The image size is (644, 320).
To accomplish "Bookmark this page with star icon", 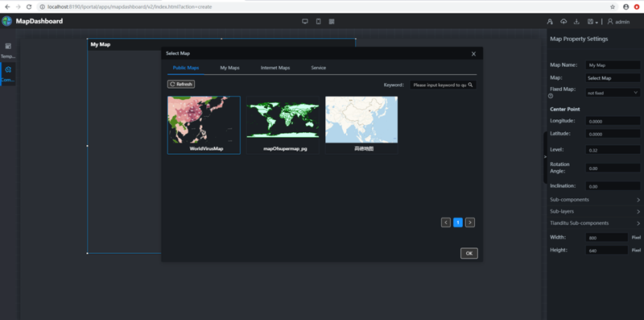I will pos(613,6).
